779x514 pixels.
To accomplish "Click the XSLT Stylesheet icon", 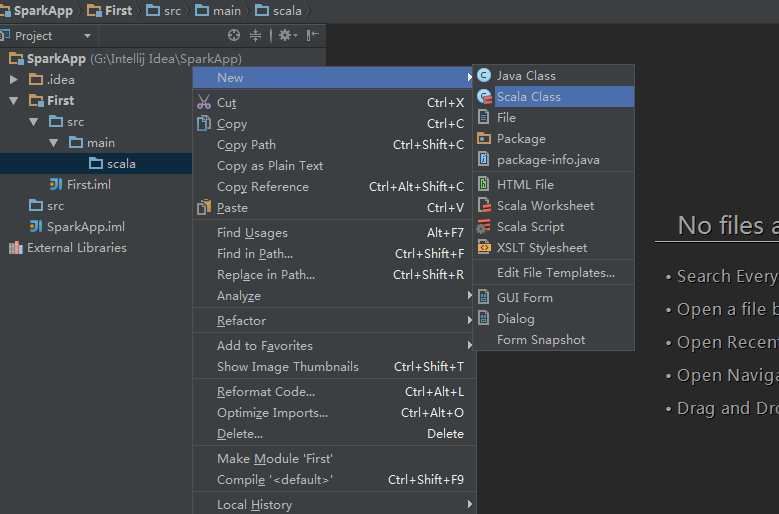I will point(484,247).
